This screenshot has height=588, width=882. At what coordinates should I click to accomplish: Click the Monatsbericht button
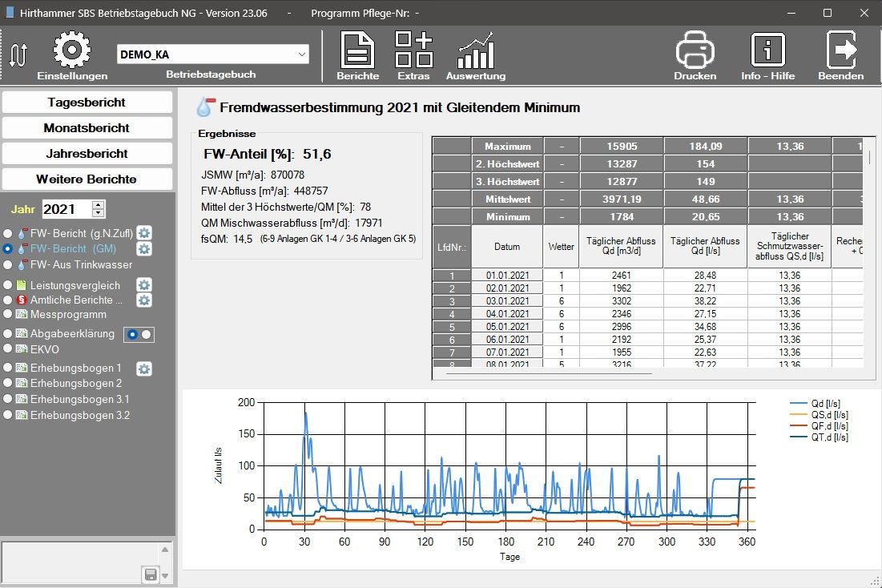point(87,128)
